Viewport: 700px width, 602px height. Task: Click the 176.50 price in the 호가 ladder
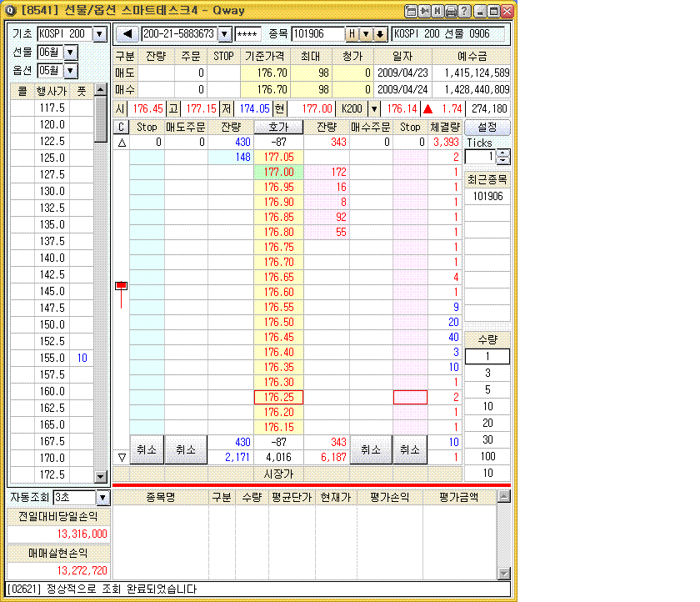[278, 323]
